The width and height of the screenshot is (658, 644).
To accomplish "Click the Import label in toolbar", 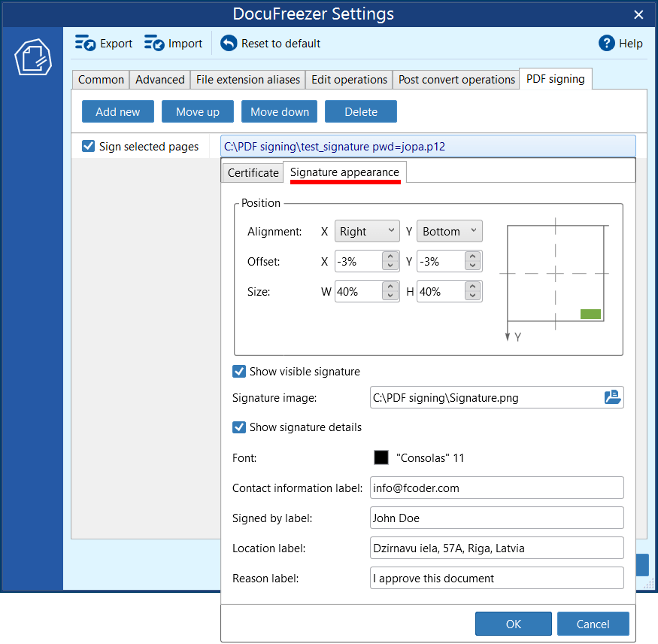I will point(185,44).
